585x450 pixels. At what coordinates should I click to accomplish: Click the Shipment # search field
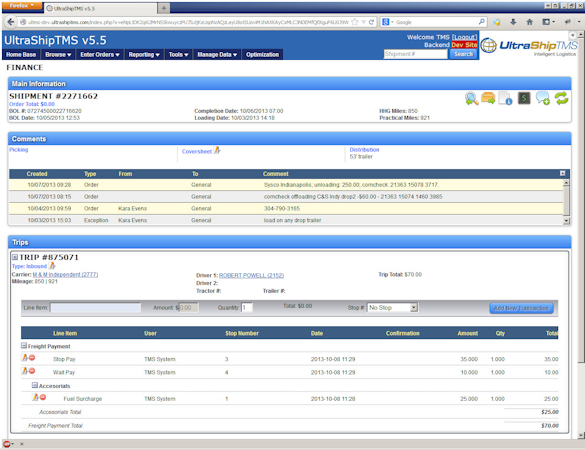tap(415, 54)
